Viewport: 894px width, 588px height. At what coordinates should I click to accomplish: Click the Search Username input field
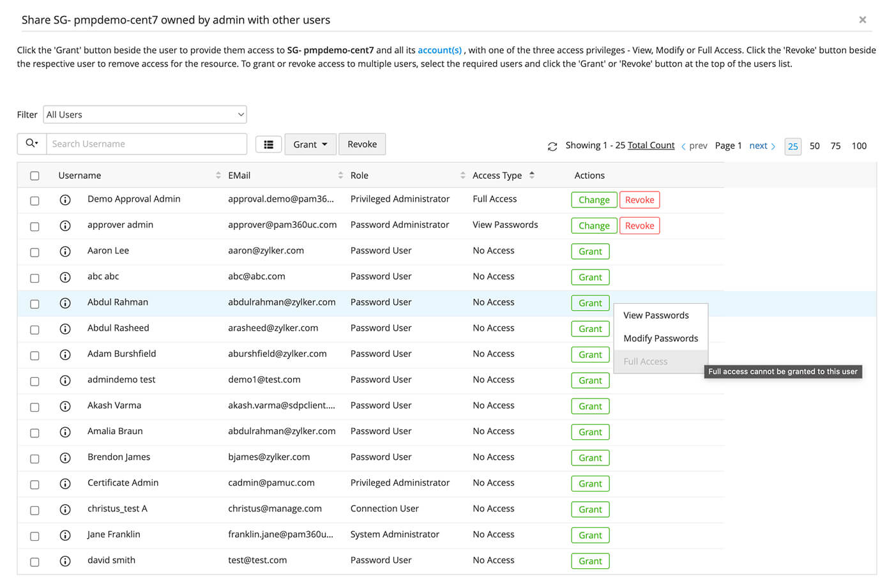click(146, 144)
